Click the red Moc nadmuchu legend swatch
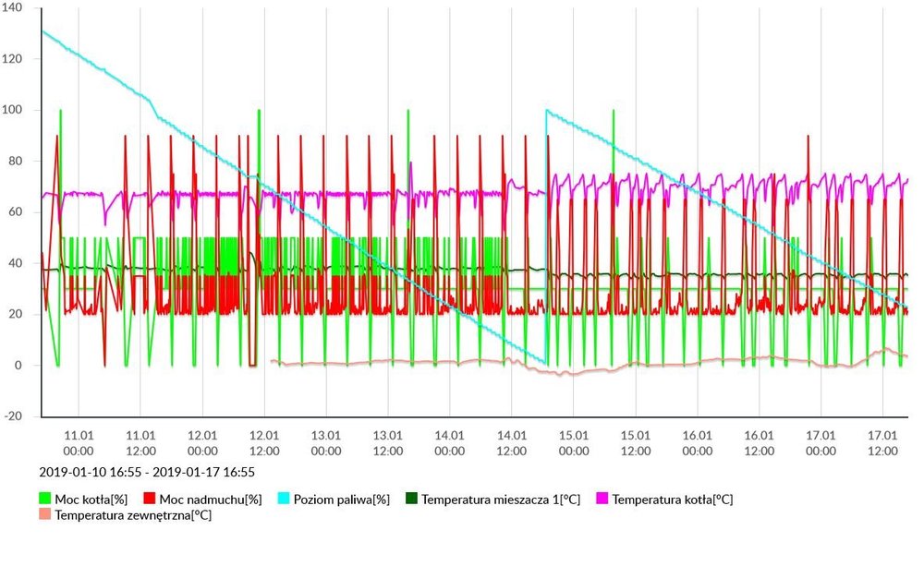 click(x=164, y=500)
